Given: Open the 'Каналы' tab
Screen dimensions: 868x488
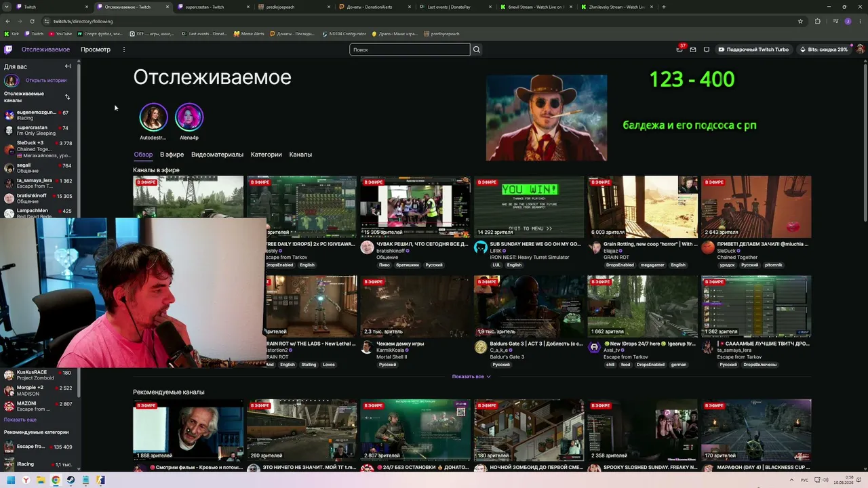Looking at the screenshot, I should click(x=300, y=155).
